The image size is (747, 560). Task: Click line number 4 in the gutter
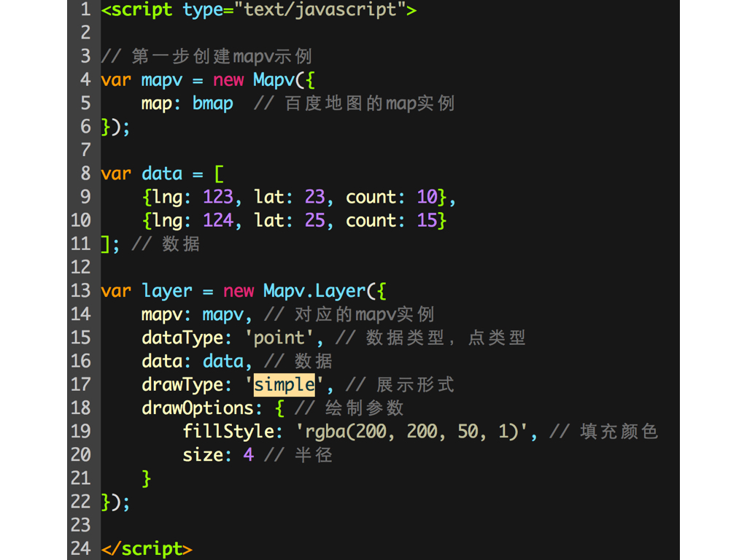click(86, 80)
